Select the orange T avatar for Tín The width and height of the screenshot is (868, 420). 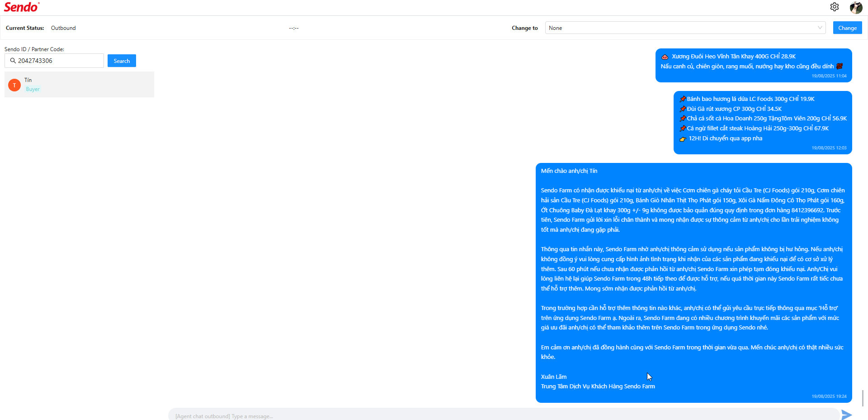coord(14,85)
